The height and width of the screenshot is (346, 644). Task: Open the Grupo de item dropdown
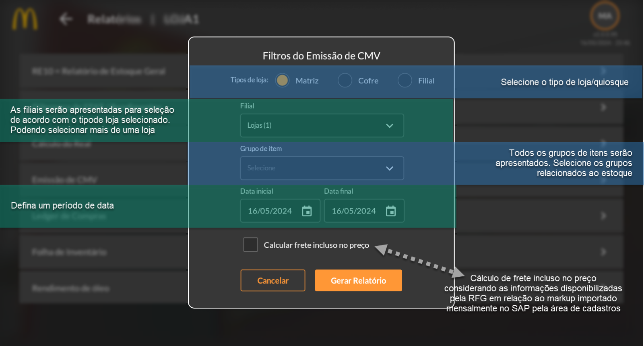[x=322, y=168]
